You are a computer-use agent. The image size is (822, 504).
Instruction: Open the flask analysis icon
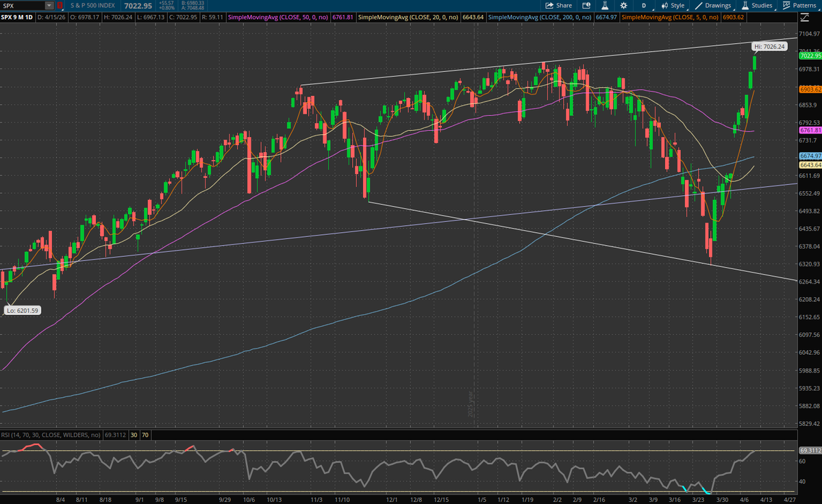point(605,5)
